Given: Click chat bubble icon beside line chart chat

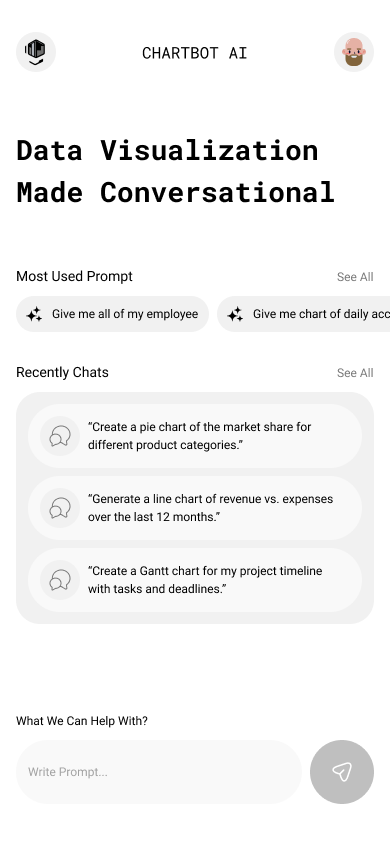Looking at the screenshot, I should [60, 508].
